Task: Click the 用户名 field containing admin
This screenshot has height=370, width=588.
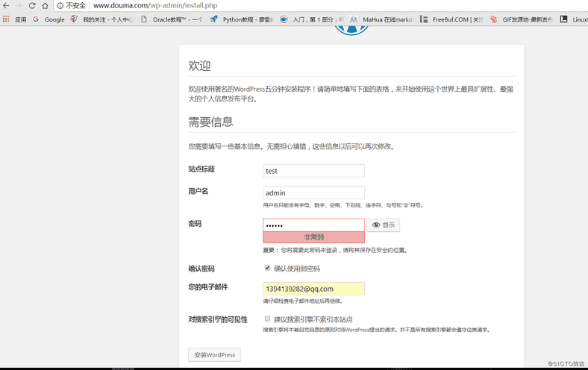Action: [x=313, y=192]
